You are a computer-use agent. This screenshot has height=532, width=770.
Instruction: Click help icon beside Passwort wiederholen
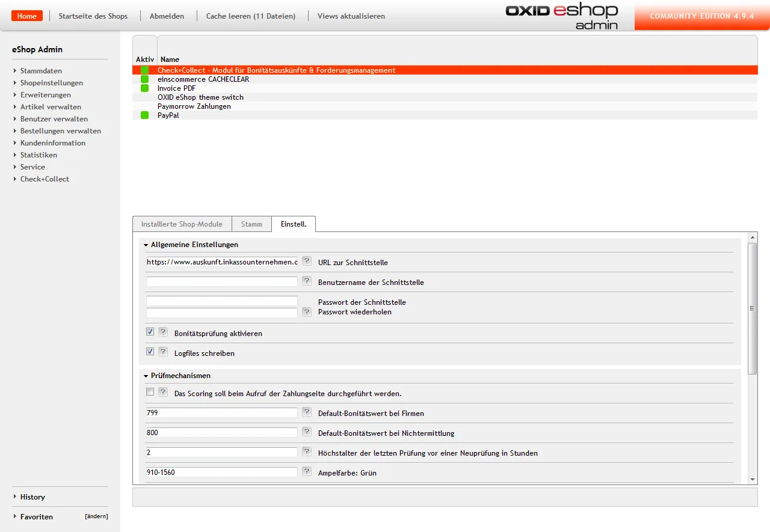pos(307,312)
